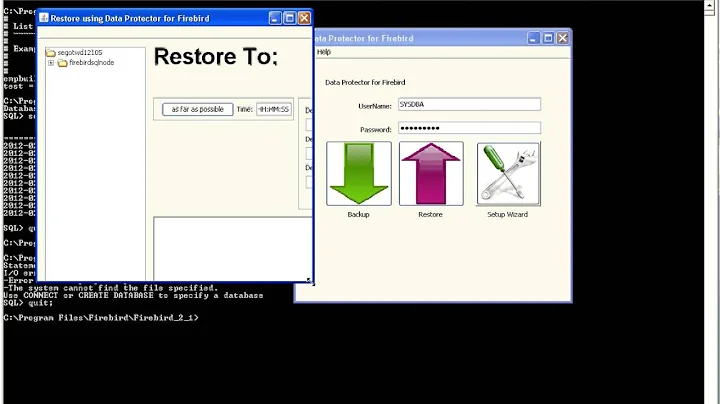Click the 'UserName:' label
Viewport: 720px width, 404px height.
pyautogui.click(x=375, y=106)
